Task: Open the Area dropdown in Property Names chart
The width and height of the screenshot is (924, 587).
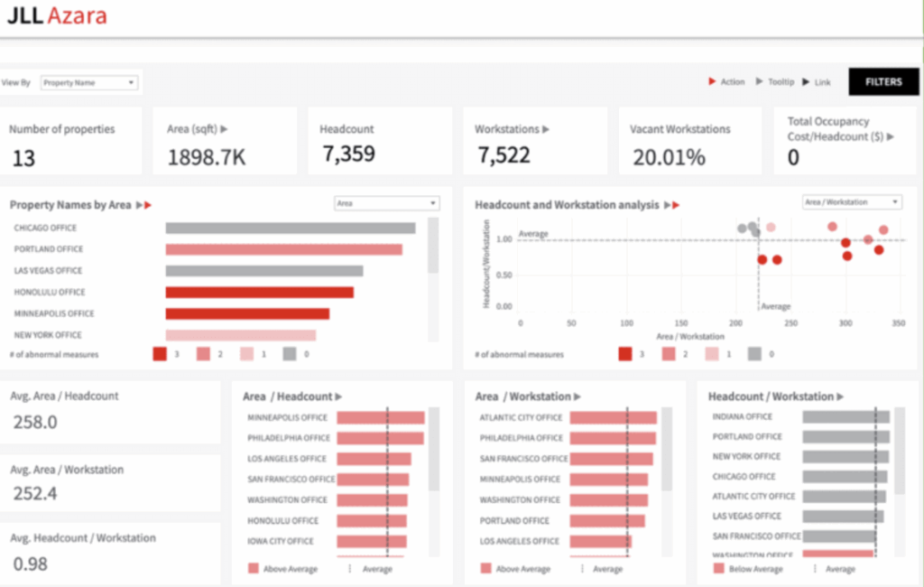Action: [386, 203]
